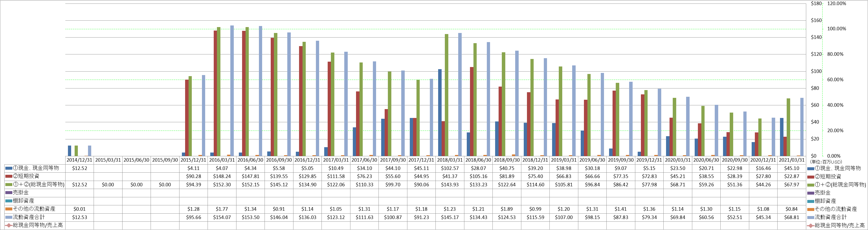Select current assets total $45.34
Image resolution: width=868 pixels, height=230 pixels.
[x=763, y=217]
